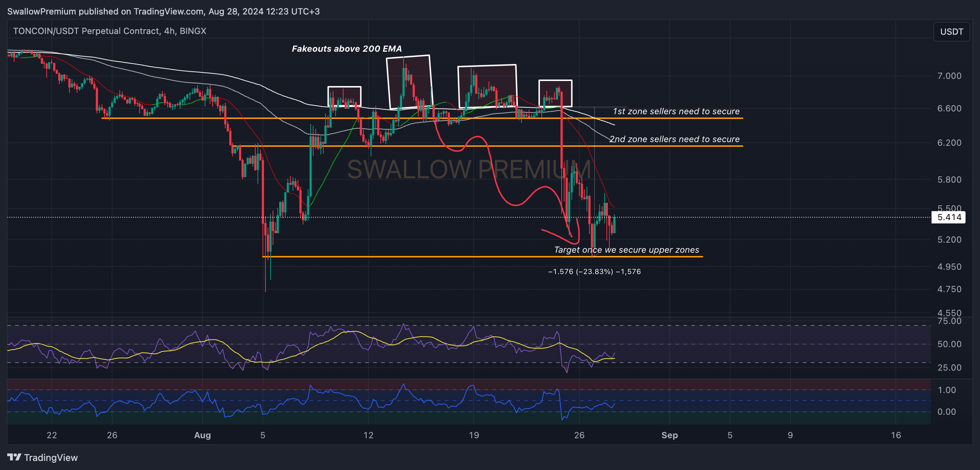
Task: Click the 1.00 oscillator scale label
Action: 946,390
